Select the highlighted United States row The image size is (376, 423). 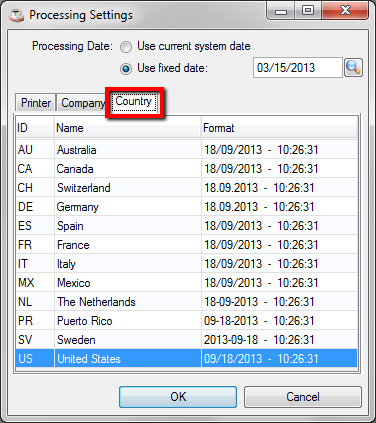click(x=186, y=359)
